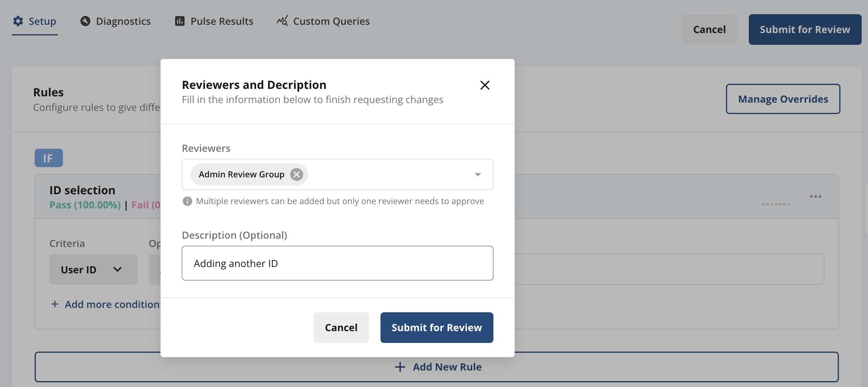
Task: Click the Pulse Results chart icon
Action: tap(180, 21)
